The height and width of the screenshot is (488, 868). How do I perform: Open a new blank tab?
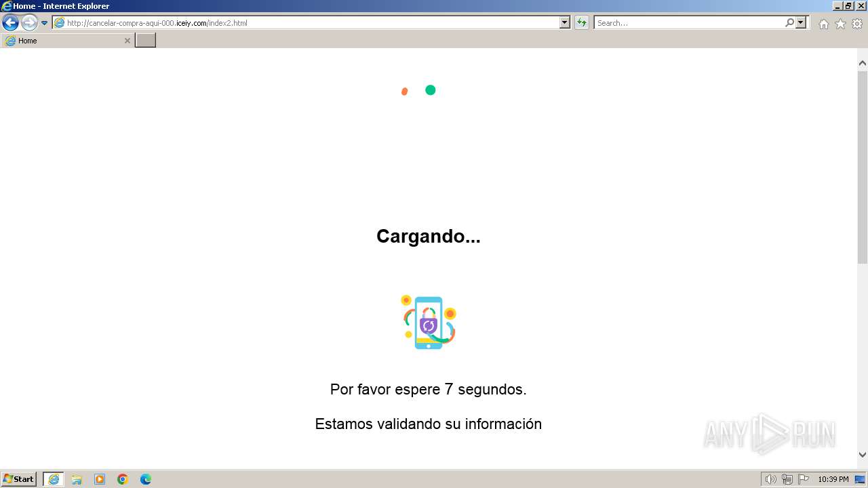point(145,41)
